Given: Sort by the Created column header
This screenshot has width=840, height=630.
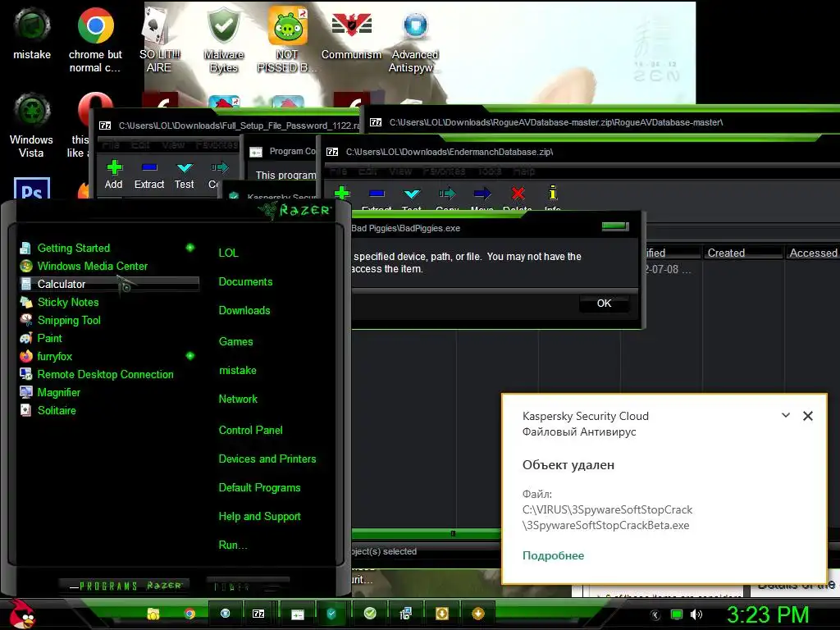Looking at the screenshot, I should [742, 253].
